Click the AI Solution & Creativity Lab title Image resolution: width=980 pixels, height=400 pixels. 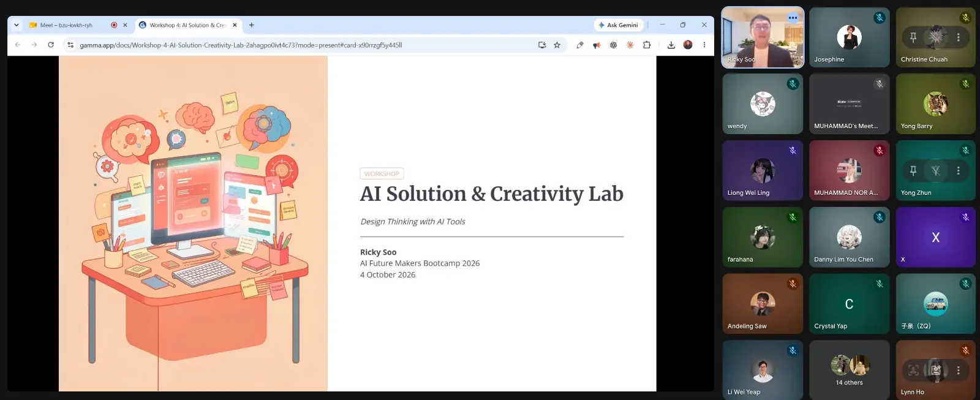[x=492, y=194]
